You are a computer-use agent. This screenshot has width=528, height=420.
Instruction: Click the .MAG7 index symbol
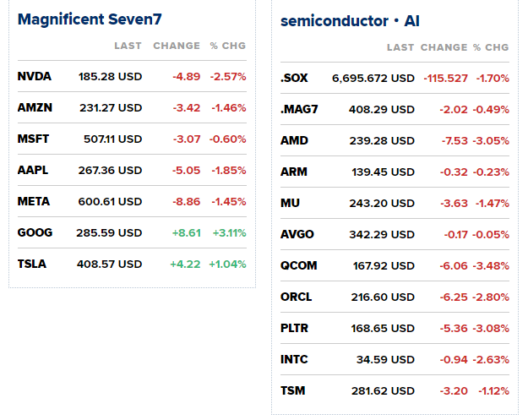tap(297, 109)
